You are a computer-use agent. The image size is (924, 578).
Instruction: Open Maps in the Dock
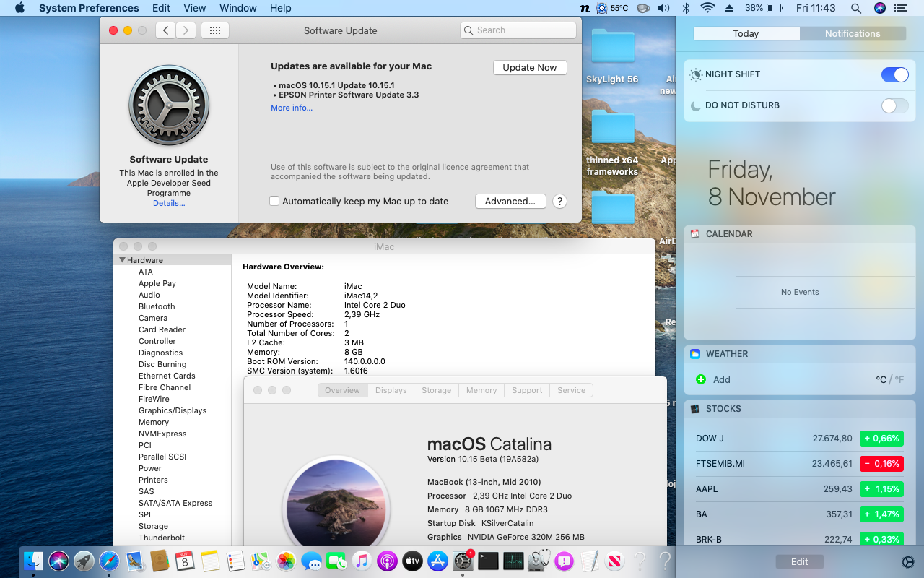[261, 561]
